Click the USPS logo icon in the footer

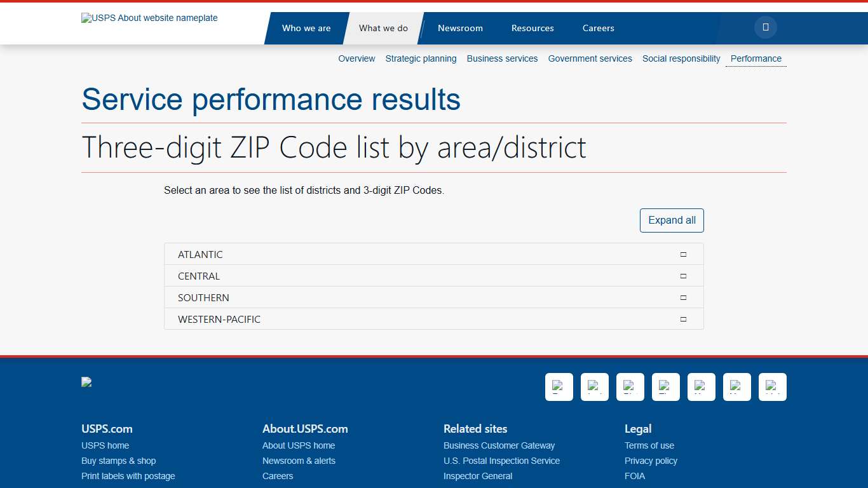(86, 382)
